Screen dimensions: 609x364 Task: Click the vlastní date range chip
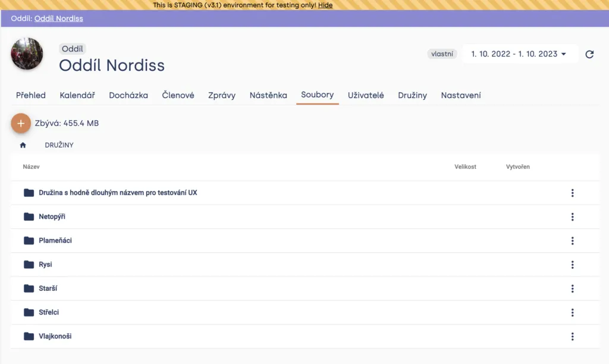coord(442,54)
